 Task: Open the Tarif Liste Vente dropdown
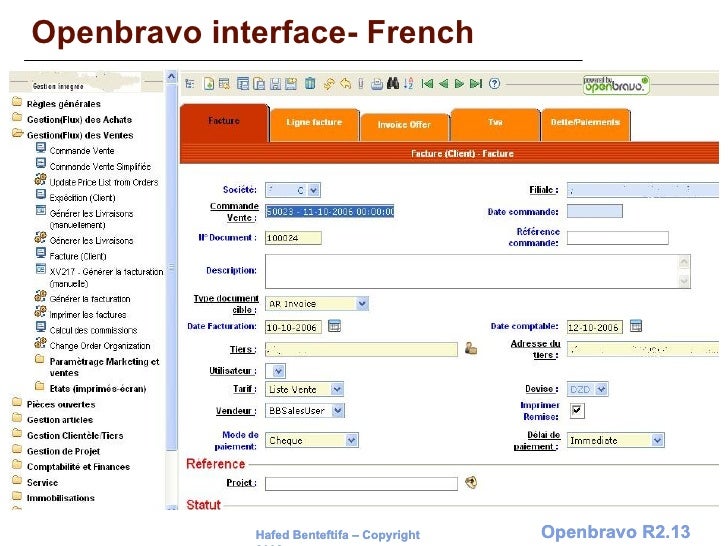338,390
